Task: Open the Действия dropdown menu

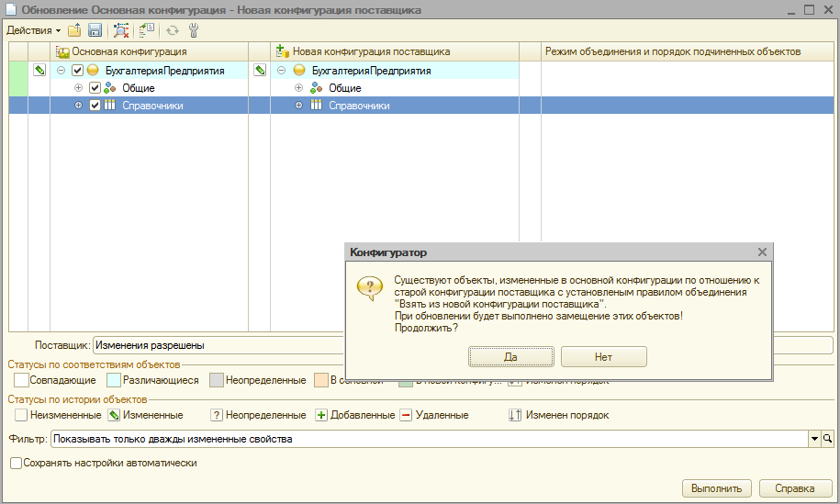Action: pos(33,30)
